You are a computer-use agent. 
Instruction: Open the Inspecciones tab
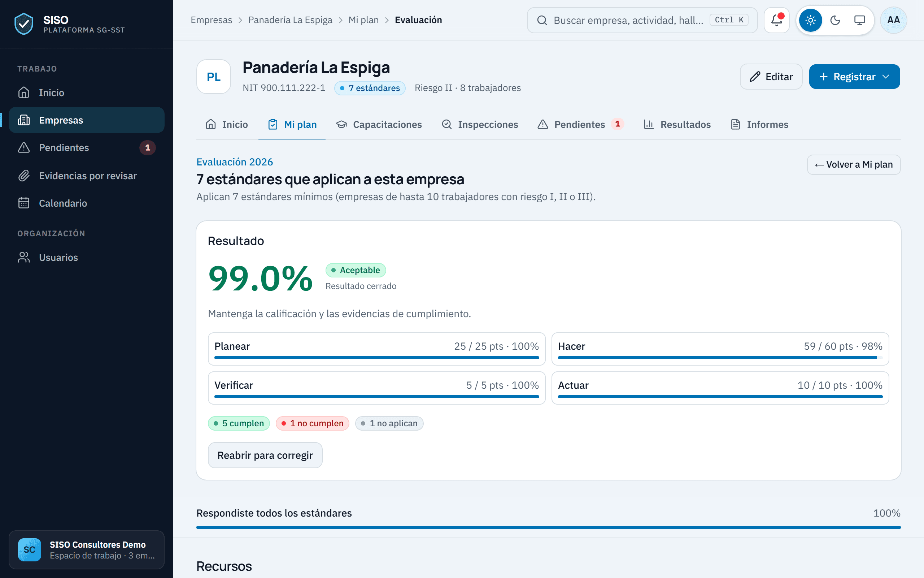[480, 124]
